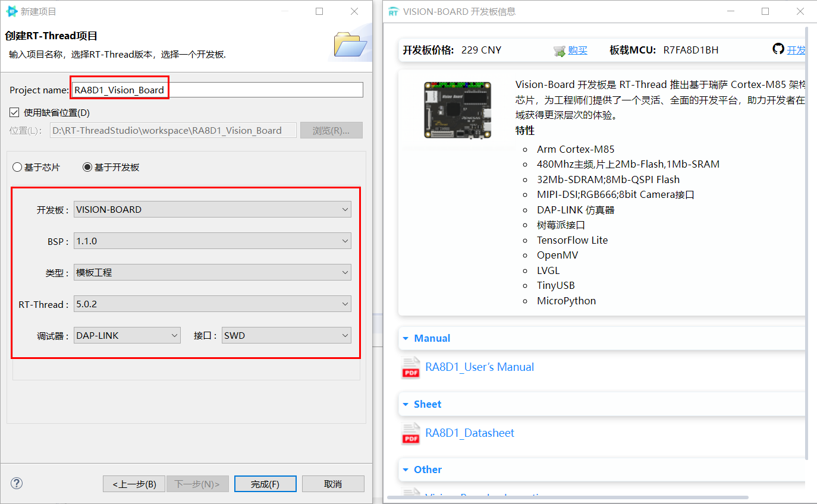The height and width of the screenshot is (504, 817).
Task: Click the Arm Cortex-M85 feature text
Action: [x=576, y=149]
